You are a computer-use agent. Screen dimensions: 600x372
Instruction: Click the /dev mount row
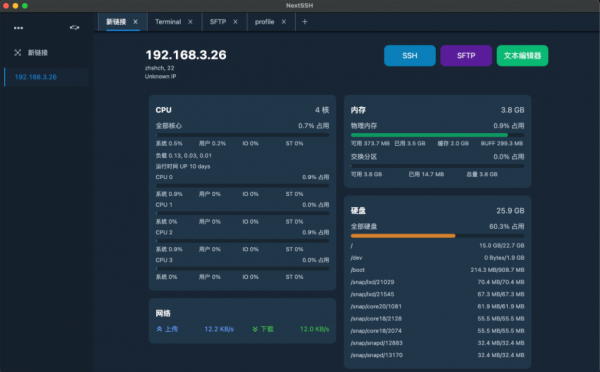pos(437,258)
